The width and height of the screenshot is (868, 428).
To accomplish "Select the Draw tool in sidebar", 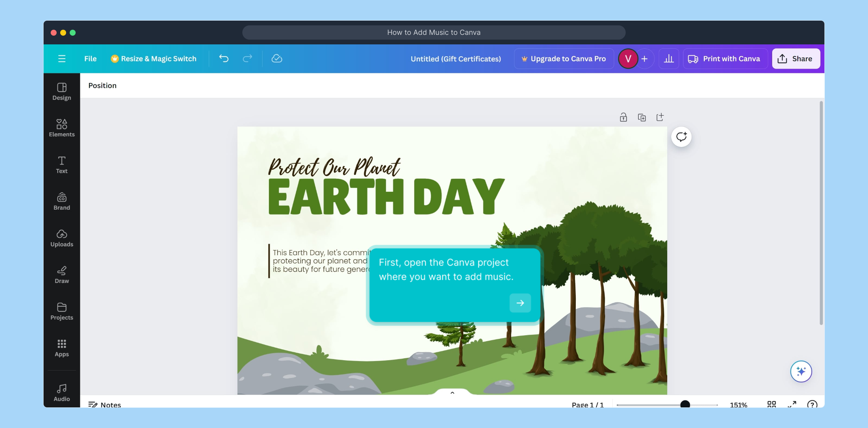I will pyautogui.click(x=62, y=275).
